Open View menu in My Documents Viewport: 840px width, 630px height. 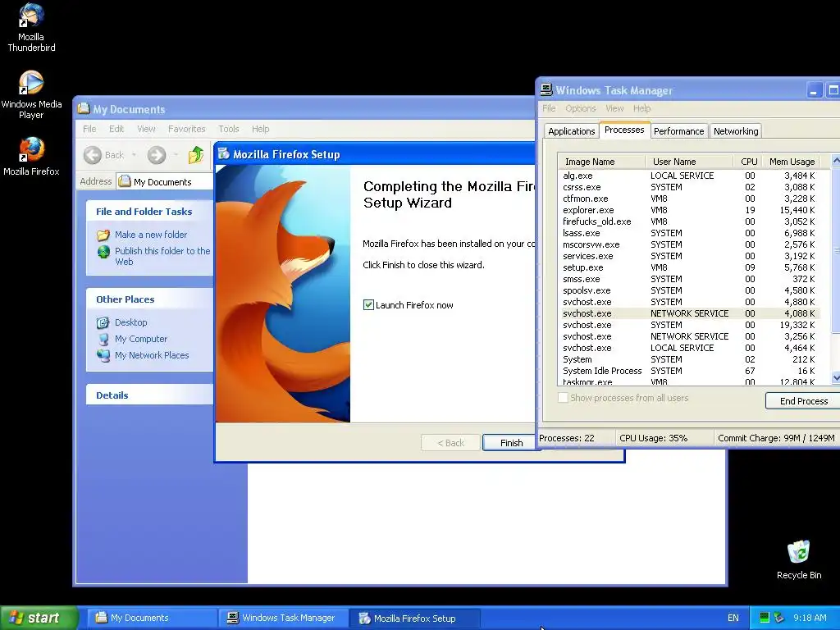pos(146,129)
